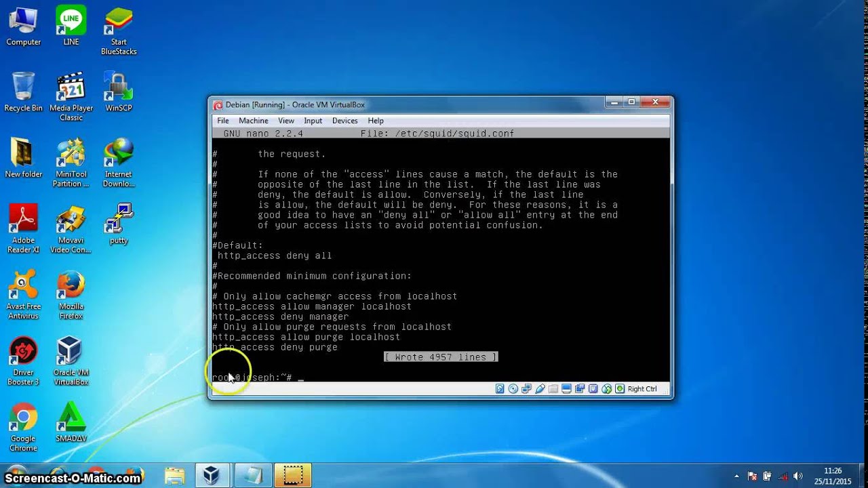
Task: Select the Internet Download Manager desktop icon
Action: [x=119, y=163]
